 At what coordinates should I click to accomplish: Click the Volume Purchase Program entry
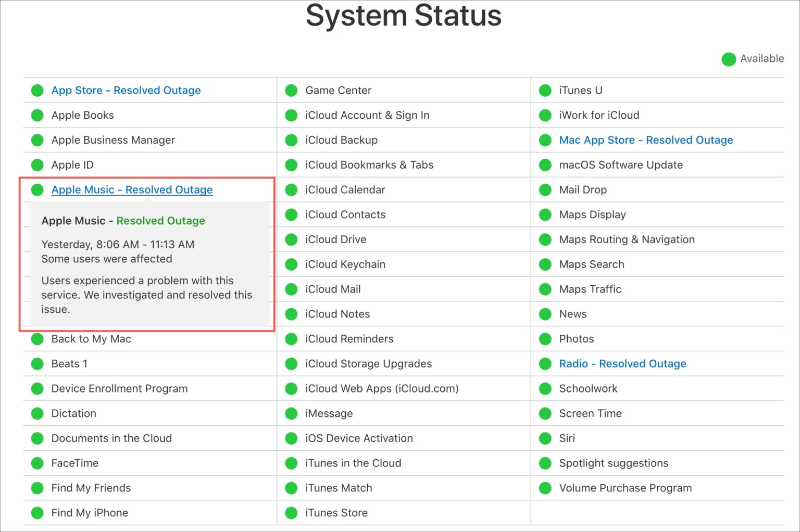tap(625, 488)
